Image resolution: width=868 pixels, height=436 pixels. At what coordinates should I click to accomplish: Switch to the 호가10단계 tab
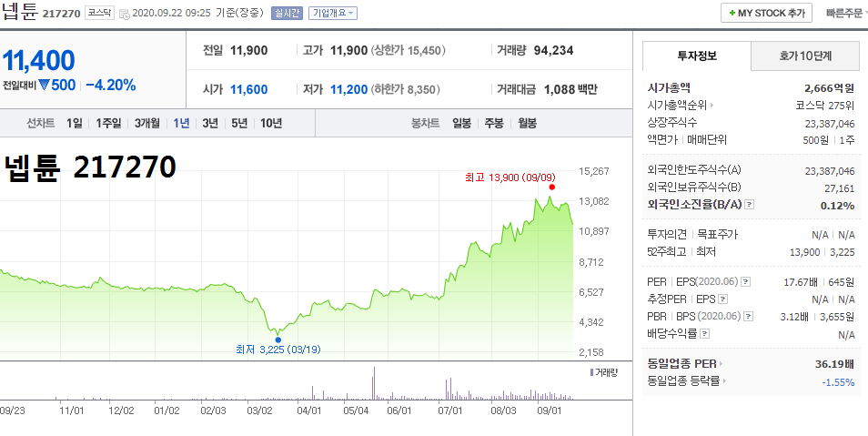pos(805,56)
